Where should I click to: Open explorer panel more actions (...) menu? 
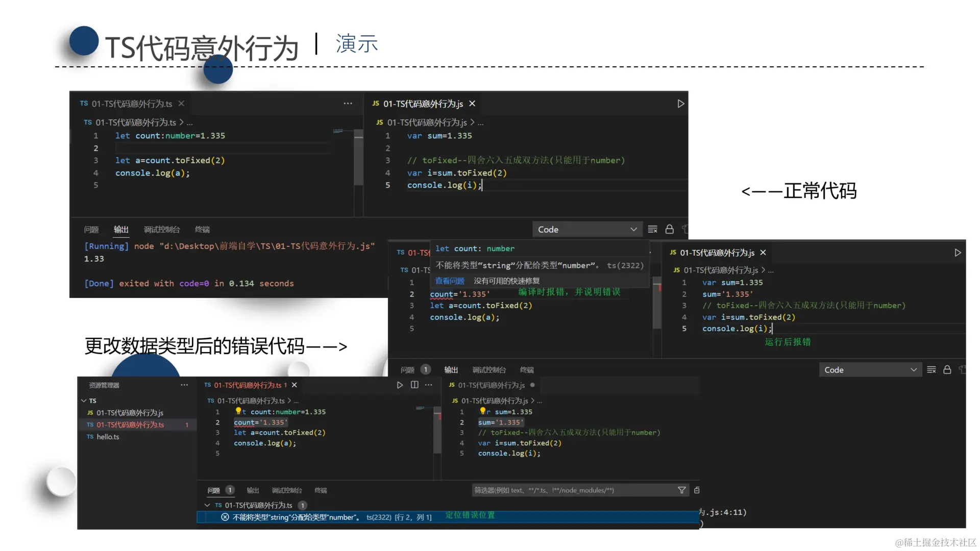point(184,385)
